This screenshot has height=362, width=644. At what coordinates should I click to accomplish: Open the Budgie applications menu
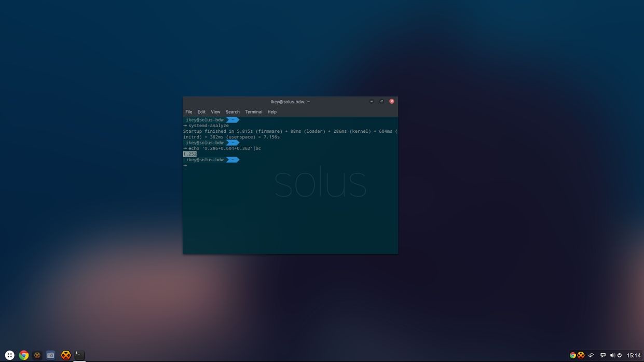pyautogui.click(x=9, y=355)
